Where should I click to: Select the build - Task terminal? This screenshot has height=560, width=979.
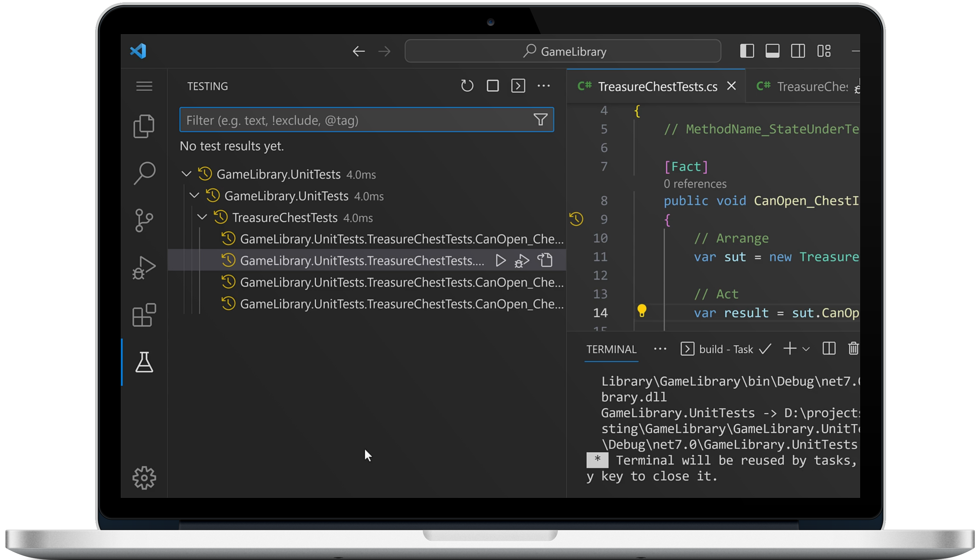[x=726, y=349]
